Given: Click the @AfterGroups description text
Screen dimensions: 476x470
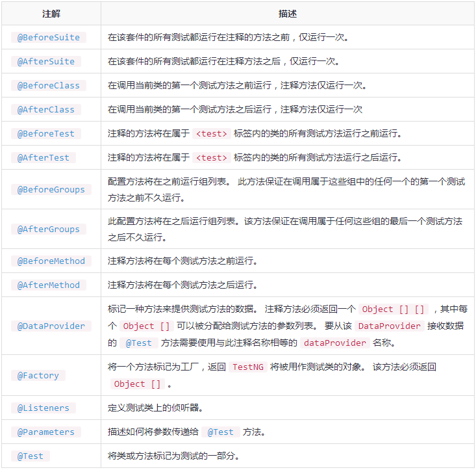Looking at the screenshot, I should coord(285,229).
